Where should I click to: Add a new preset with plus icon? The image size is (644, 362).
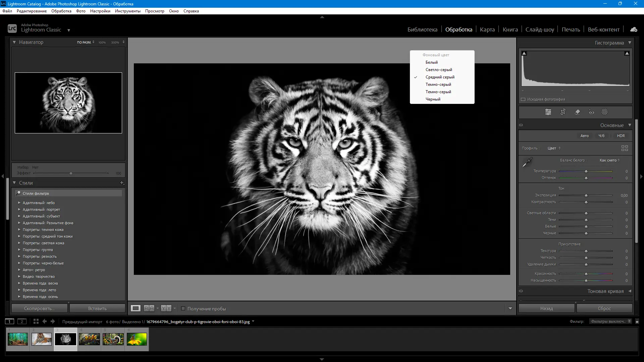[122, 183]
